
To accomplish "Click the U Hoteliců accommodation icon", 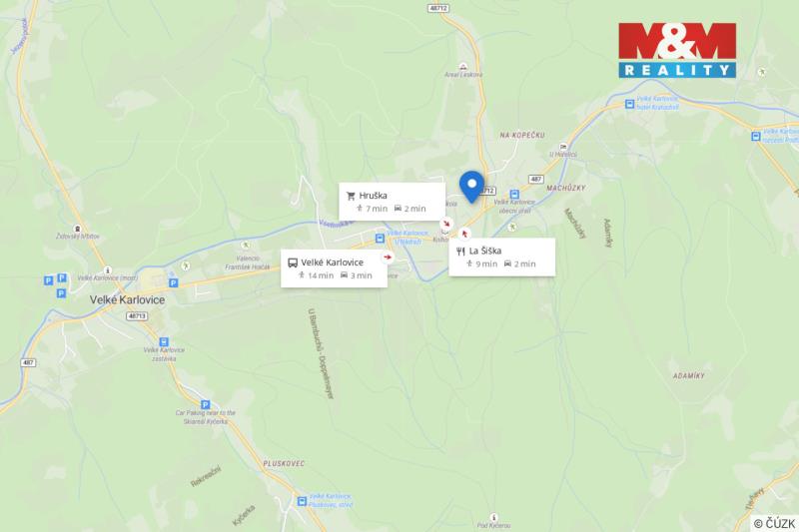I will point(563,147).
